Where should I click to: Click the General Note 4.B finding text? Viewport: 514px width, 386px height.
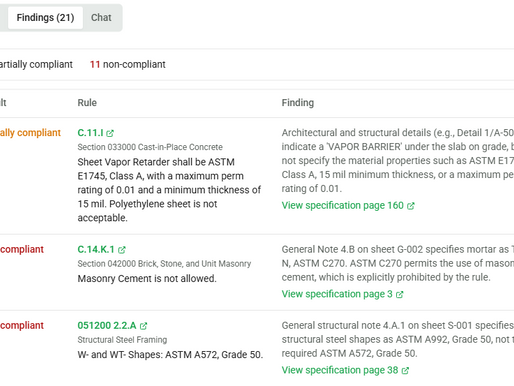tap(398, 263)
